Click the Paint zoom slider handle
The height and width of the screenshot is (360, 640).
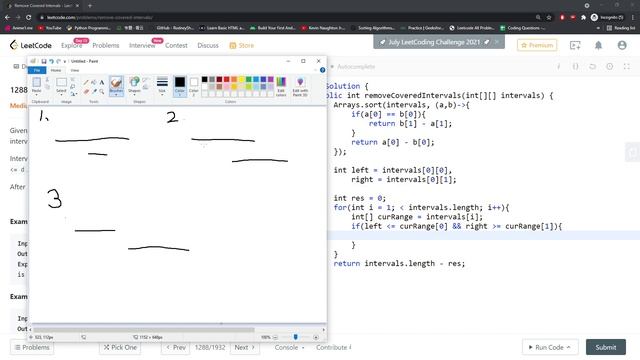tap(296, 337)
